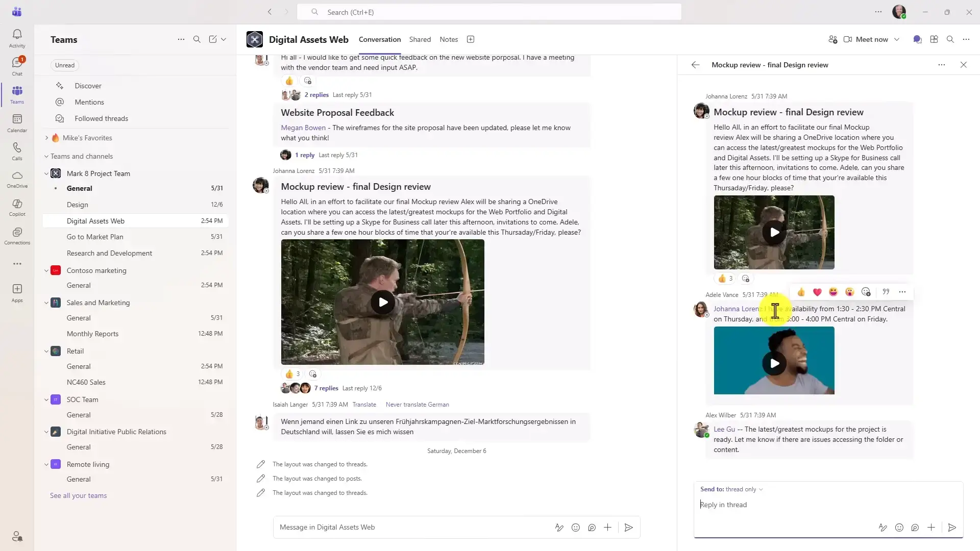The image size is (980, 551).
Task: Collapse the Retail team
Action: [46, 351]
